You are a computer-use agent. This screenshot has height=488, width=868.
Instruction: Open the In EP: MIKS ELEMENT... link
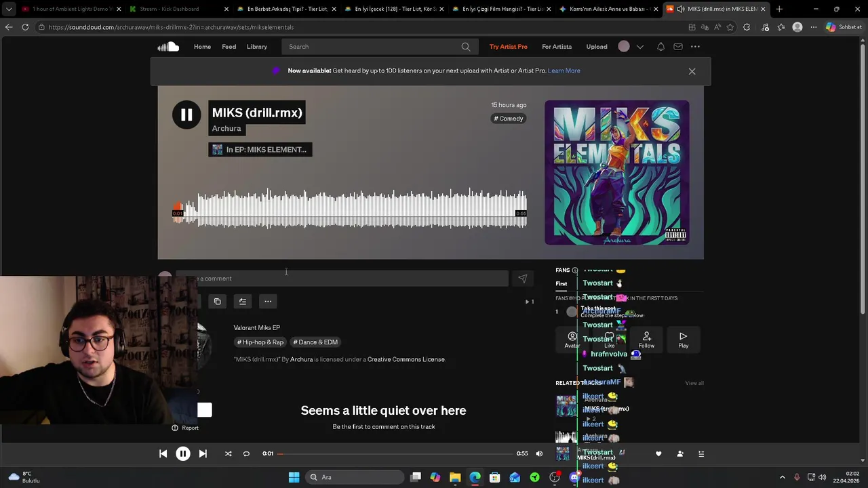pos(260,150)
